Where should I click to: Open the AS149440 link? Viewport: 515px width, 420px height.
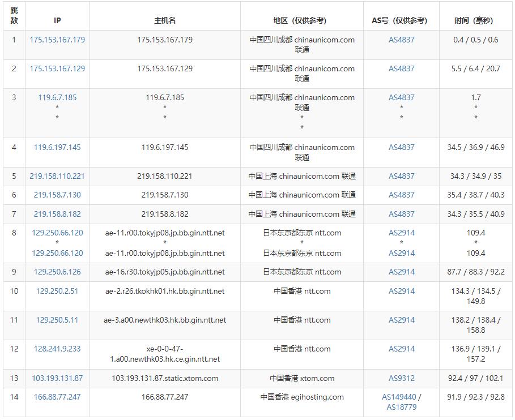pyautogui.click(x=399, y=397)
